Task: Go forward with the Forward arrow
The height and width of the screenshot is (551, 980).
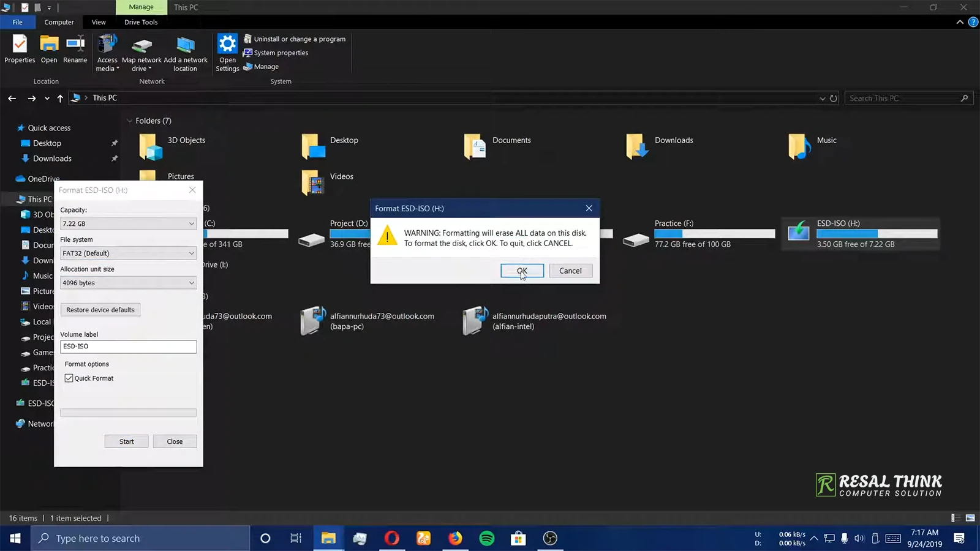Action: pyautogui.click(x=32, y=98)
